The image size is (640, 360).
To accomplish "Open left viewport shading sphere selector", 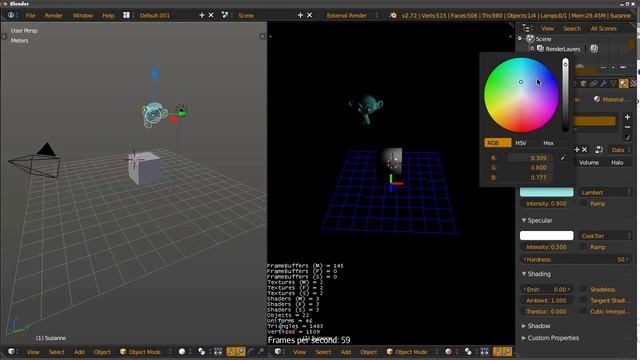I will (182, 351).
